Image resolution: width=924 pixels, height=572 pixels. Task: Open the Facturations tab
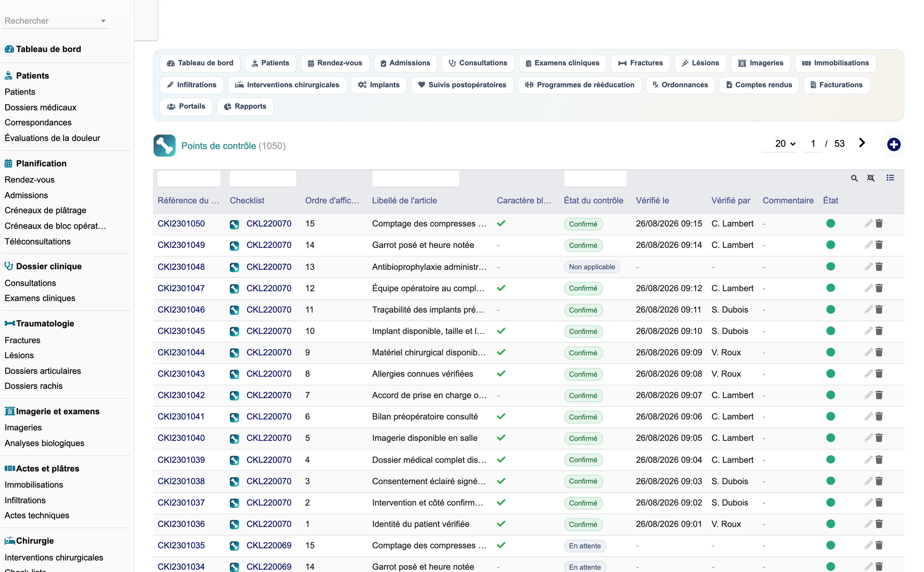click(x=836, y=85)
